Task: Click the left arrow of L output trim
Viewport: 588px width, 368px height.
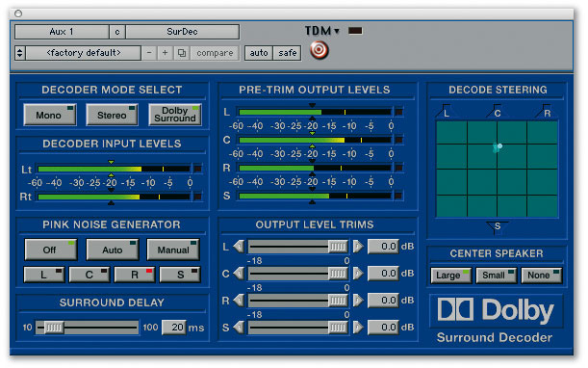Action: (x=239, y=247)
